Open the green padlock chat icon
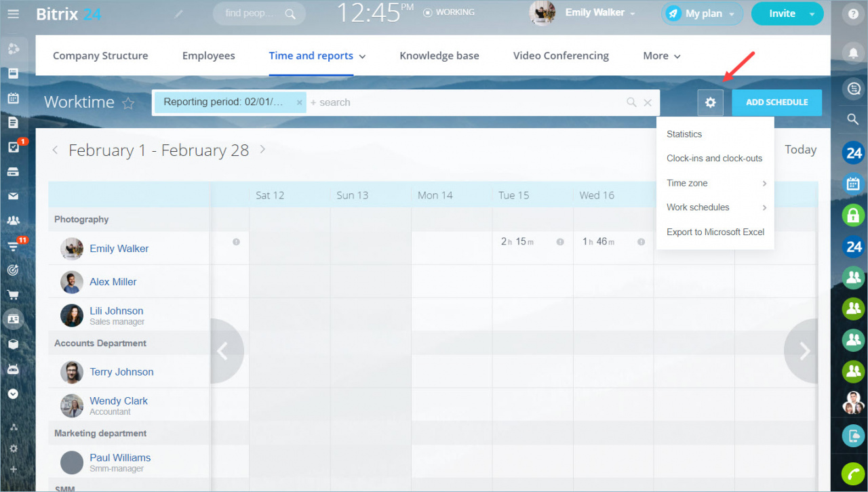This screenshot has width=868, height=492. (x=854, y=216)
